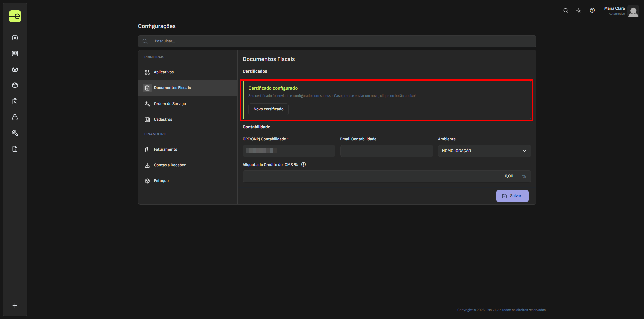Open the 3D box icon in the left sidebar
Viewport: 644px width, 319px height.
[x=15, y=85]
